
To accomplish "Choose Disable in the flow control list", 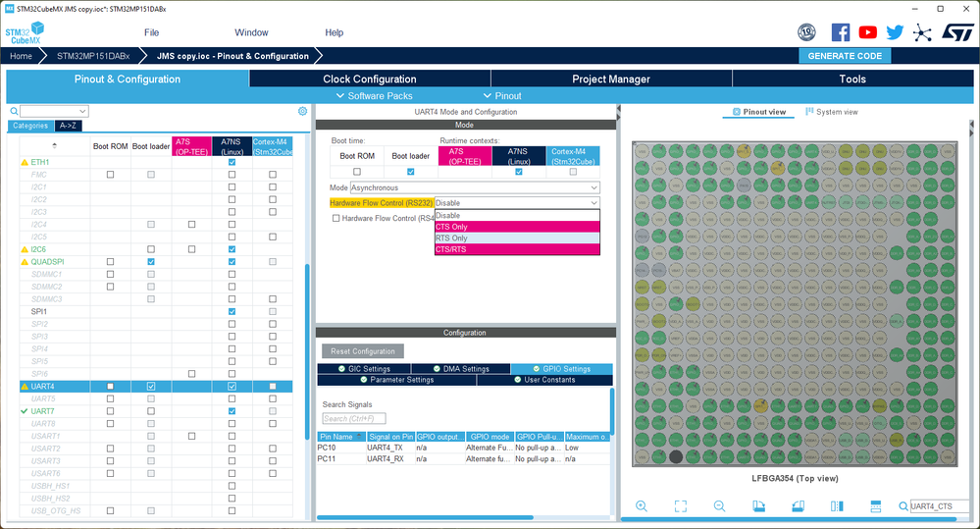I will (517, 216).
